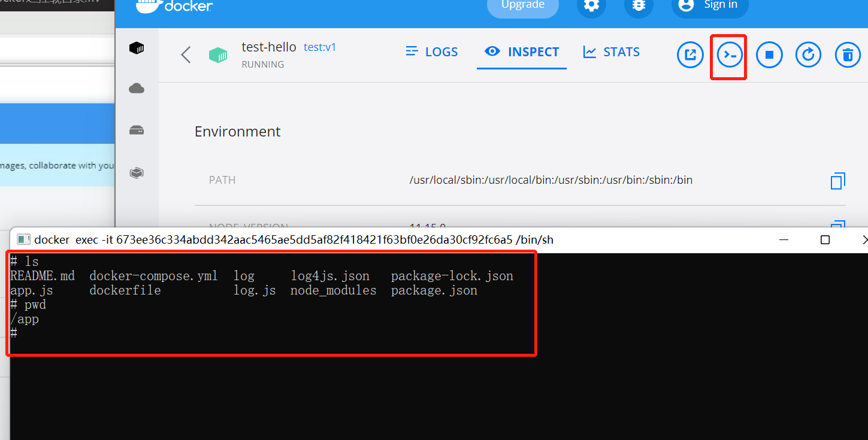Select the test-hello container name
Image resolution: width=868 pixels, height=440 pixels.
point(269,47)
